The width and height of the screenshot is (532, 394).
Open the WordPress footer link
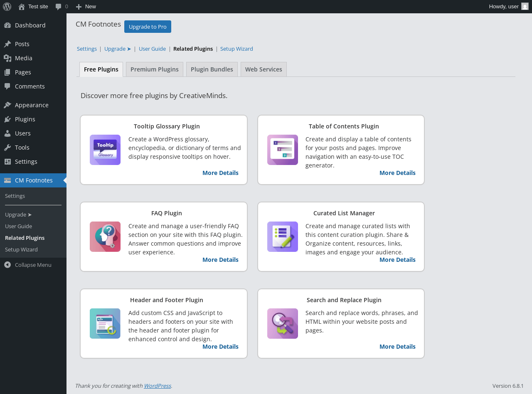[x=157, y=386]
